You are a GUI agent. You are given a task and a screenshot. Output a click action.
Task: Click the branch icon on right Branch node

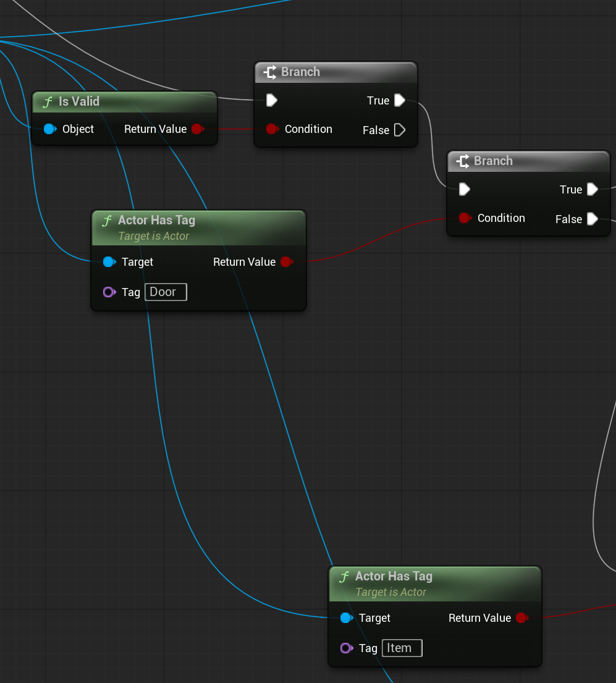coord(463,161)
